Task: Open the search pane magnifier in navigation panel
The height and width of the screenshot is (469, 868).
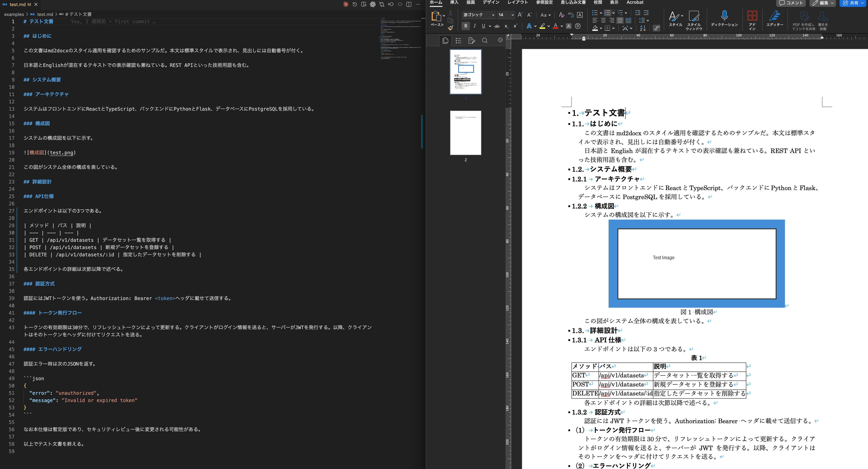Action: (484, 40)
